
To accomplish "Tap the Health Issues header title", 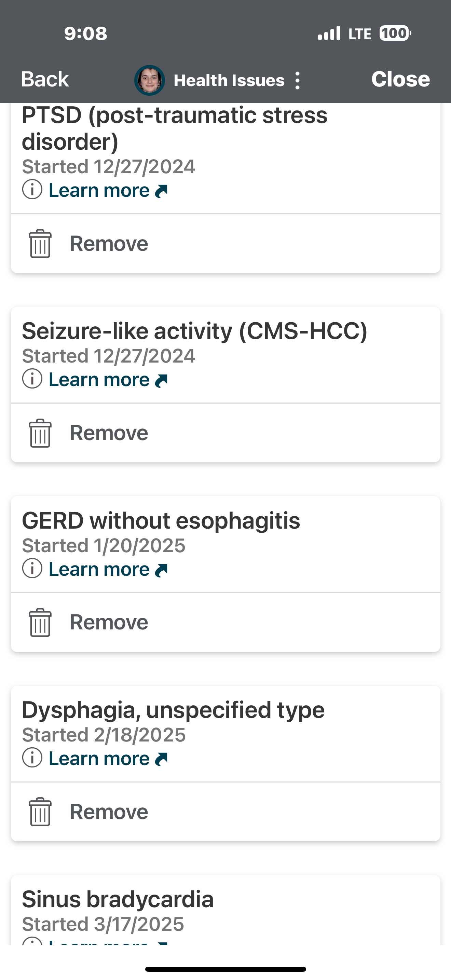I will point(229,81).
